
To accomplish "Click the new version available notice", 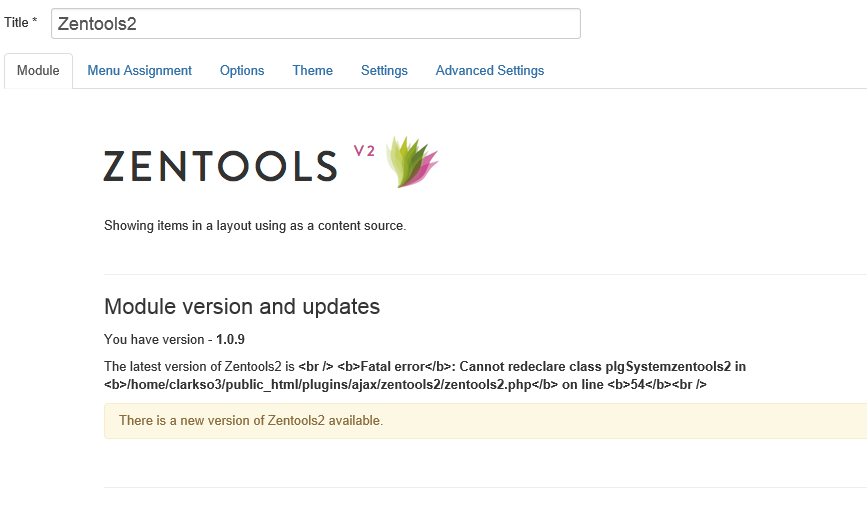I will 485,421.
